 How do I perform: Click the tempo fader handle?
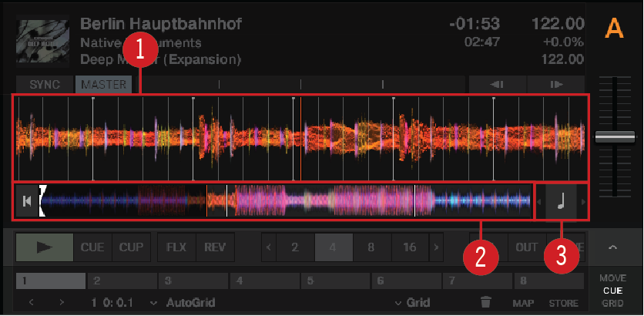[x=614, y=136]
